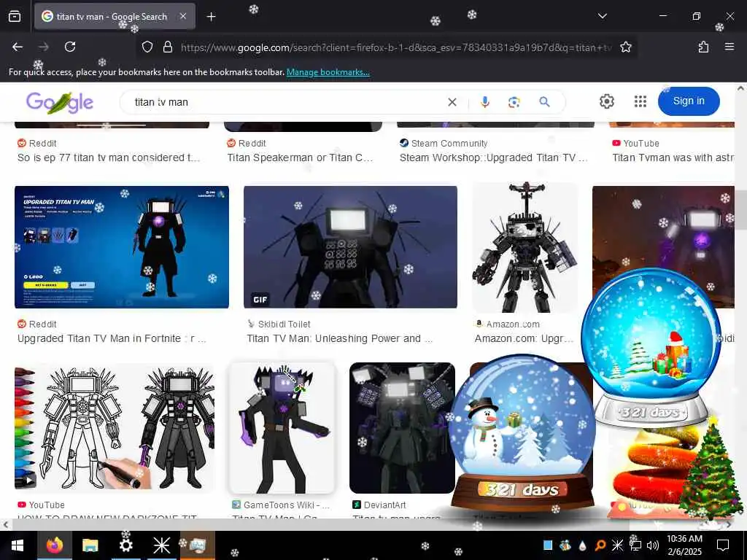This screenshot has height=560, width=747.
Task: Open the Amazon toy robot thumbnail
Action: 525,247
